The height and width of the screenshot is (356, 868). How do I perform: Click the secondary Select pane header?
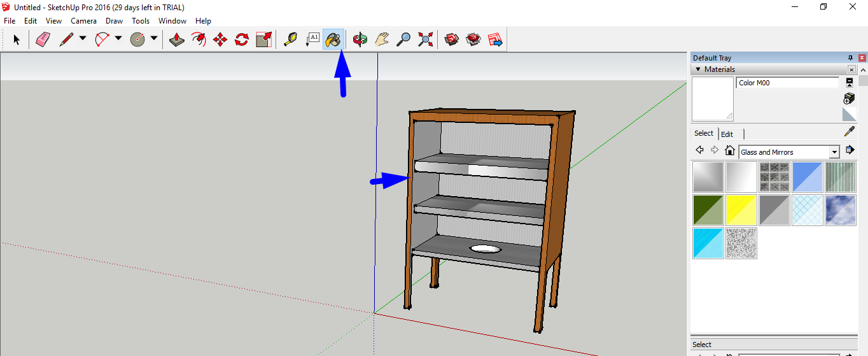click(x=774, y=345)
